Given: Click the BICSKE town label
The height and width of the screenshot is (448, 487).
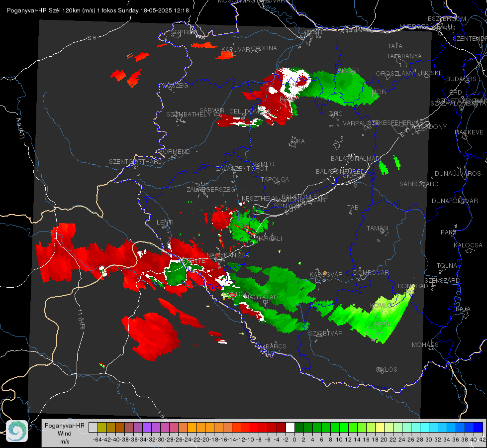Looking at the screenshot, I should 431,73.
